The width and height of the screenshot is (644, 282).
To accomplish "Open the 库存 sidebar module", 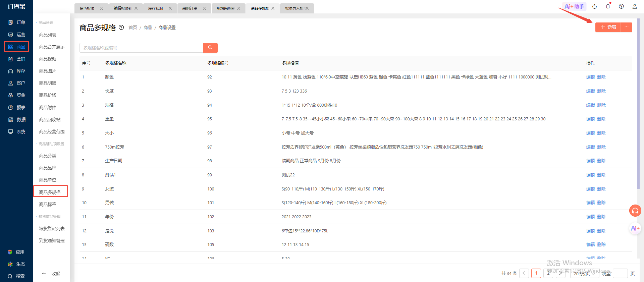I will tap(16, 71).
